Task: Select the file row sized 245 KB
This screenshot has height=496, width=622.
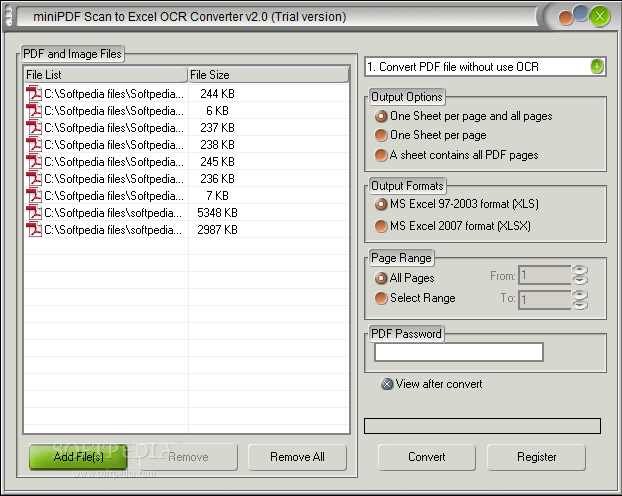Action: pos(186,162)
